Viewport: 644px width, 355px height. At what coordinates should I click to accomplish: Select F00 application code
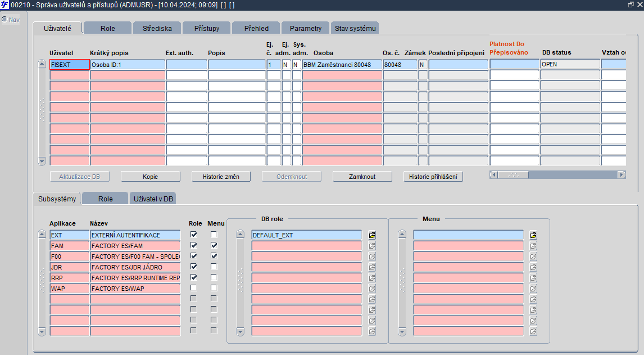click(x=70, y=257)
